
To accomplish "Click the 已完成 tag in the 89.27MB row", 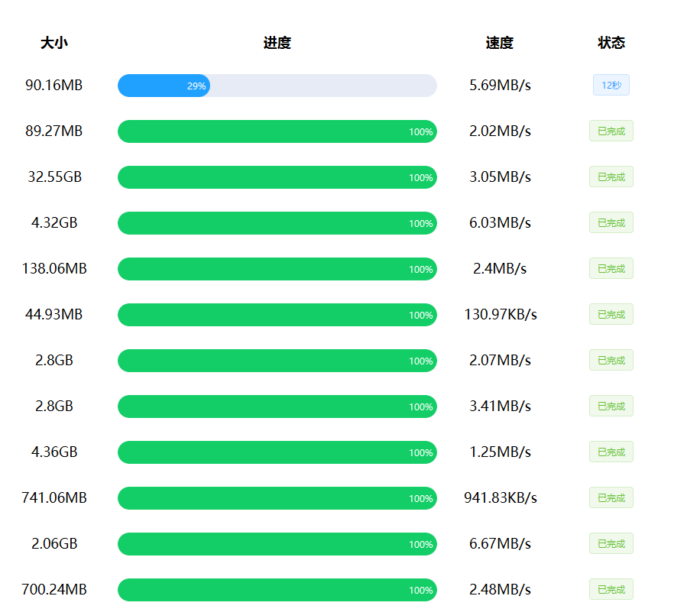I will pos(611,131).
